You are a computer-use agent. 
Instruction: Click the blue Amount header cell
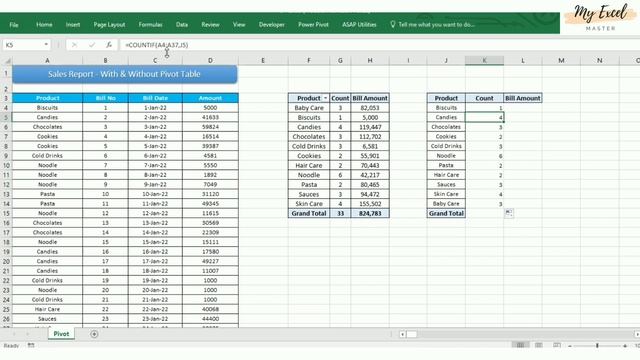(x=210, y=98)
